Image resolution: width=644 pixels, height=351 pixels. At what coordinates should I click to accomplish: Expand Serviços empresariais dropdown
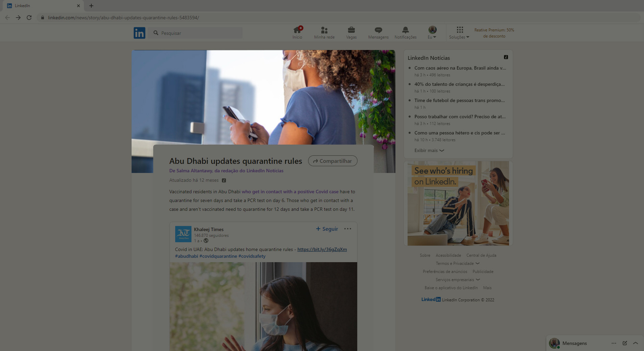coord(458,280)
